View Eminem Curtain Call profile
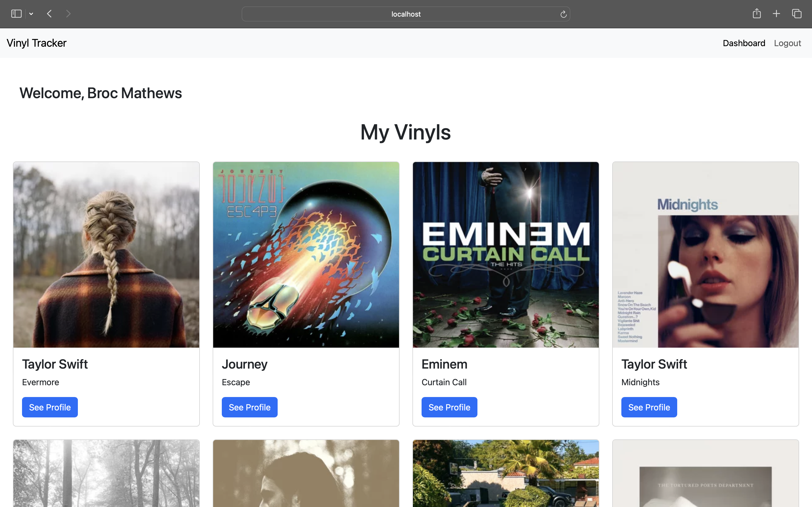The width and height of the screenshot is (812, 507). pyautogui.click(x=450, y=407)
